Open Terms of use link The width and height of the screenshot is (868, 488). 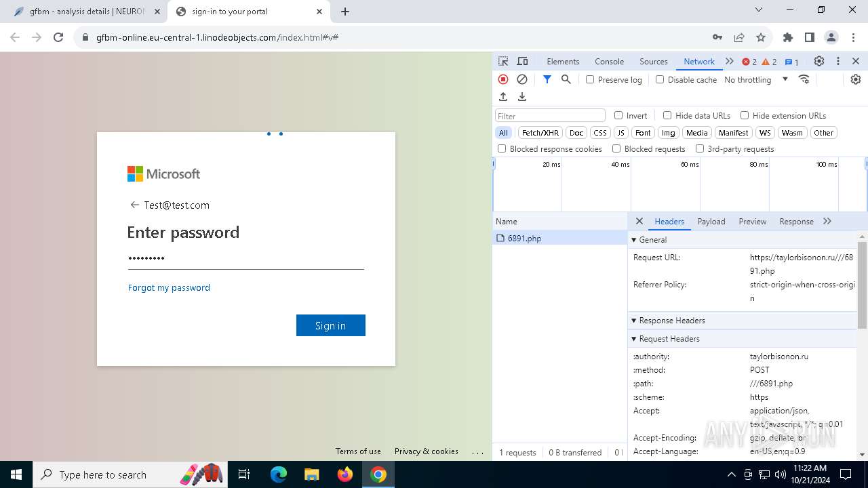pos(358,451)
